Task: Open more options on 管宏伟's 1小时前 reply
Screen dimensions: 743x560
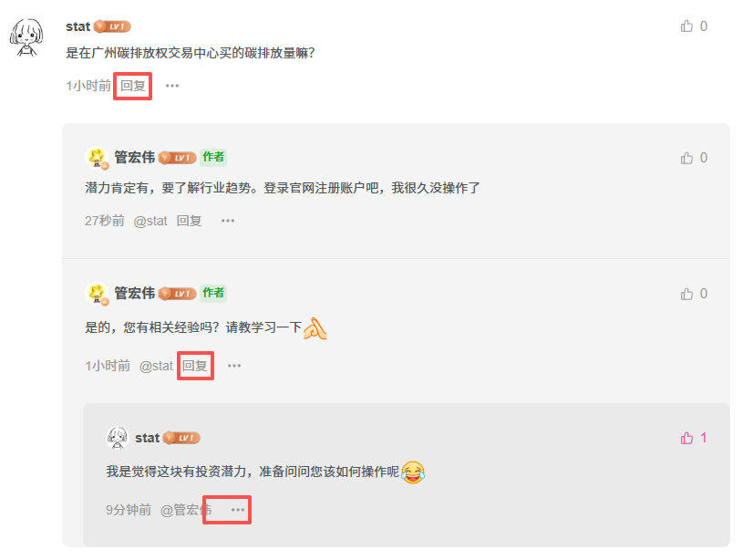Action: coord(234,366)
